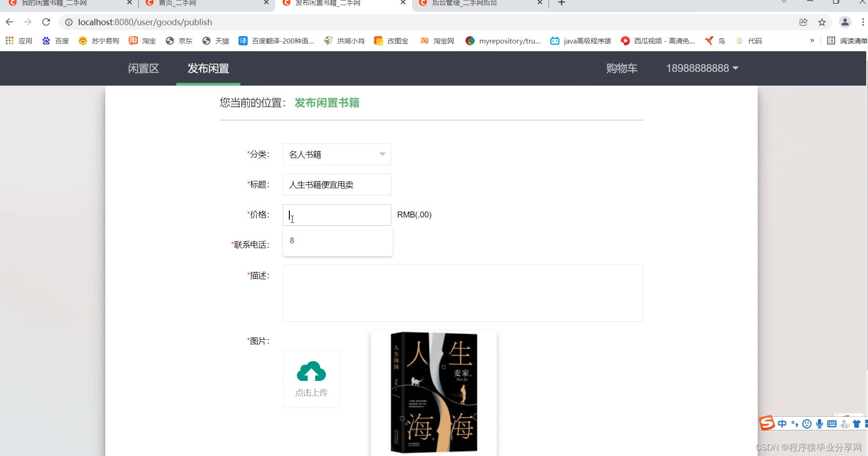This screenshot has height=456, width=868.
Task: Open the 天猫 bookmark
Action: tap(216, 41)
